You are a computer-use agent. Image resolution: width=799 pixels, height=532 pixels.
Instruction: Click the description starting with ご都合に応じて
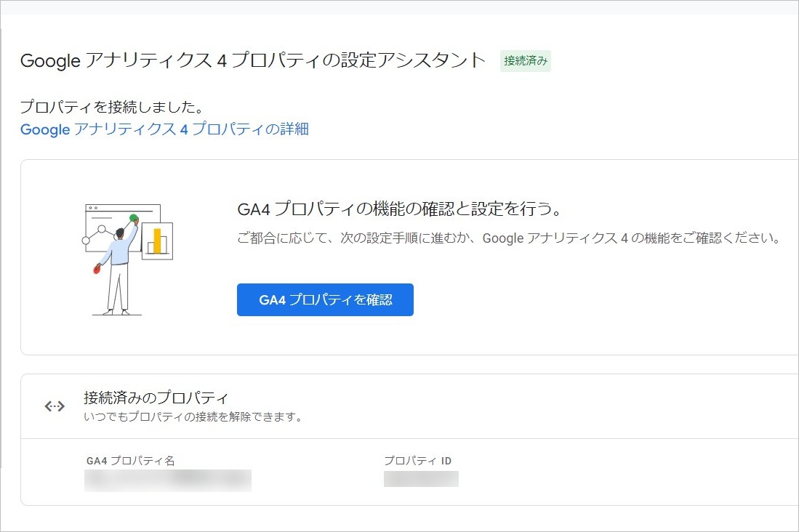pyautogui.click(x=508, y=238)
